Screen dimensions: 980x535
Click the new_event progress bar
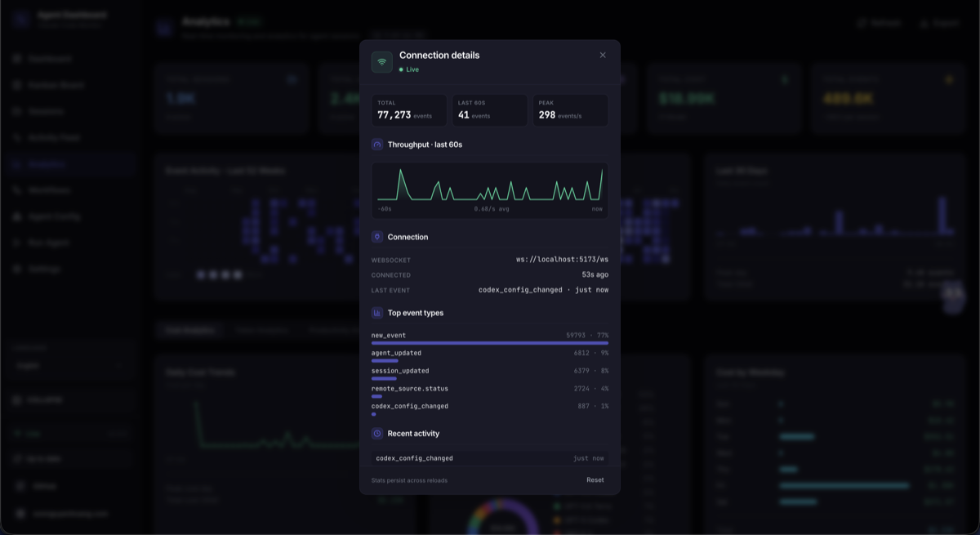[x=490, y=343]
